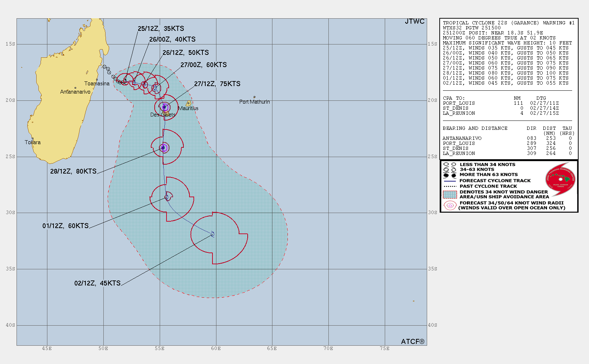
Task: Click the forecast position marker at 02/12Z
Action: click(x=212, y=234)
